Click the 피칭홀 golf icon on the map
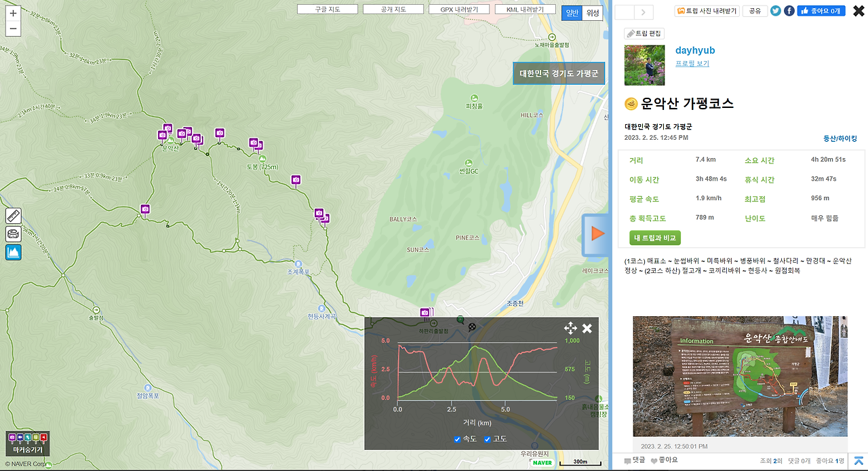Viewport: 868px width, 471px height. (x=474, y=97)
